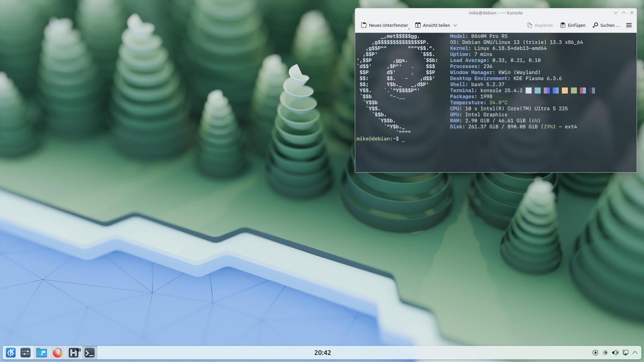
Task: Open the Dolphin file manager
Action: (x=42, y=353)
